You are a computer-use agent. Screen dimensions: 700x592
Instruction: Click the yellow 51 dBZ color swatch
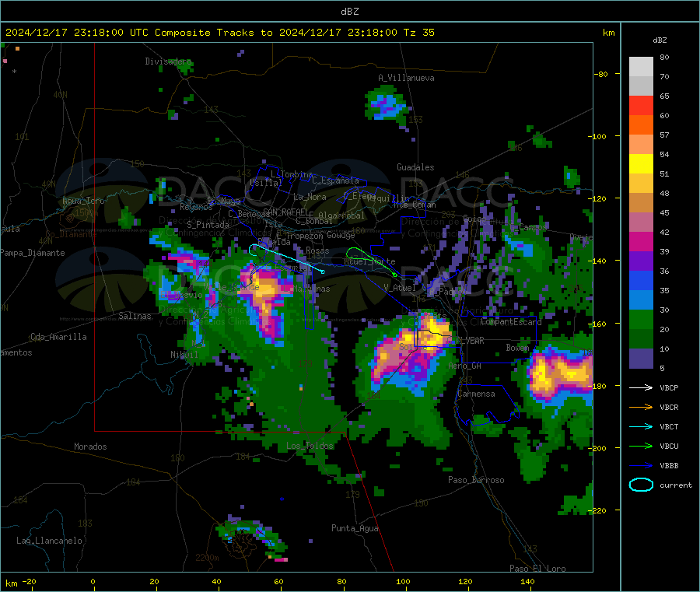[x=641, y=164]
